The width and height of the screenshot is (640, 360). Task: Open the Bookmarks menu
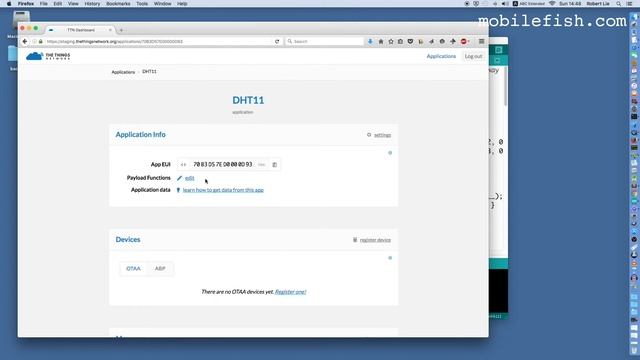(x=118, y=4)
